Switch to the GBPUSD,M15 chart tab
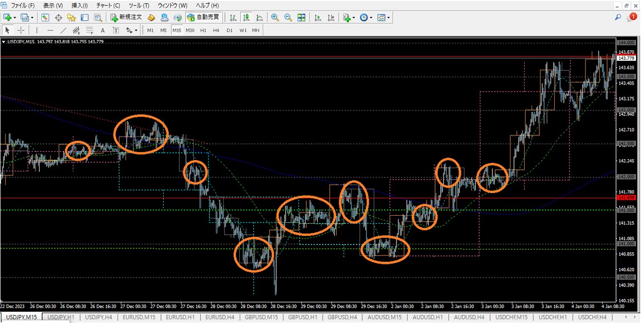Screen dimensions: 644x323 261,317
